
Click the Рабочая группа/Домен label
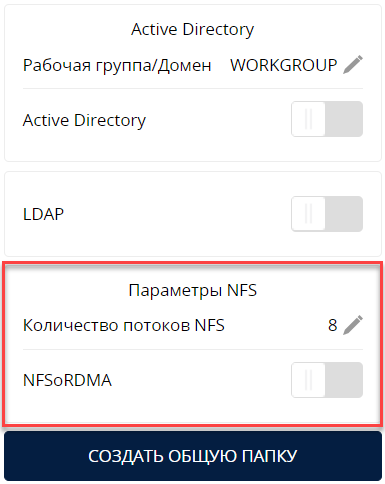point(117,65)
